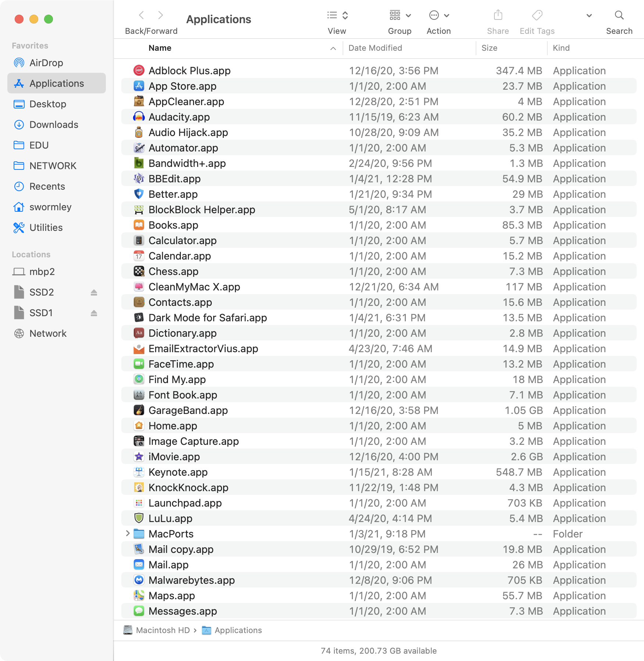Select the Dark Mode for Safari.app row

(379, 317)
